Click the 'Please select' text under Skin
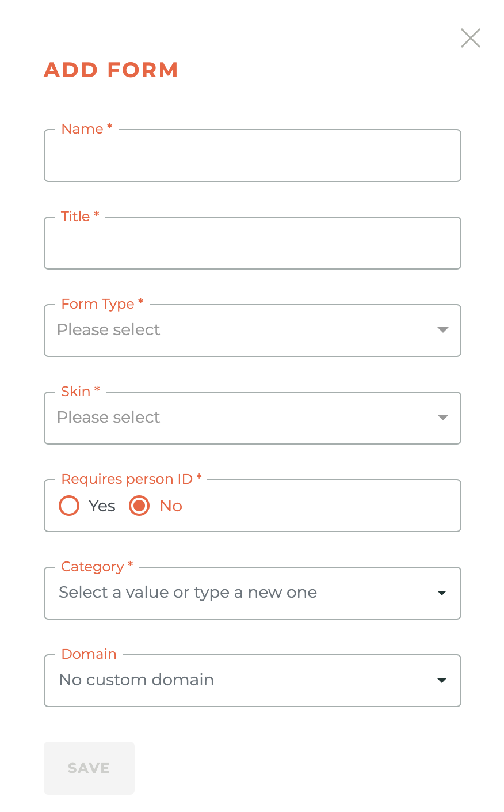 [109, 417]
